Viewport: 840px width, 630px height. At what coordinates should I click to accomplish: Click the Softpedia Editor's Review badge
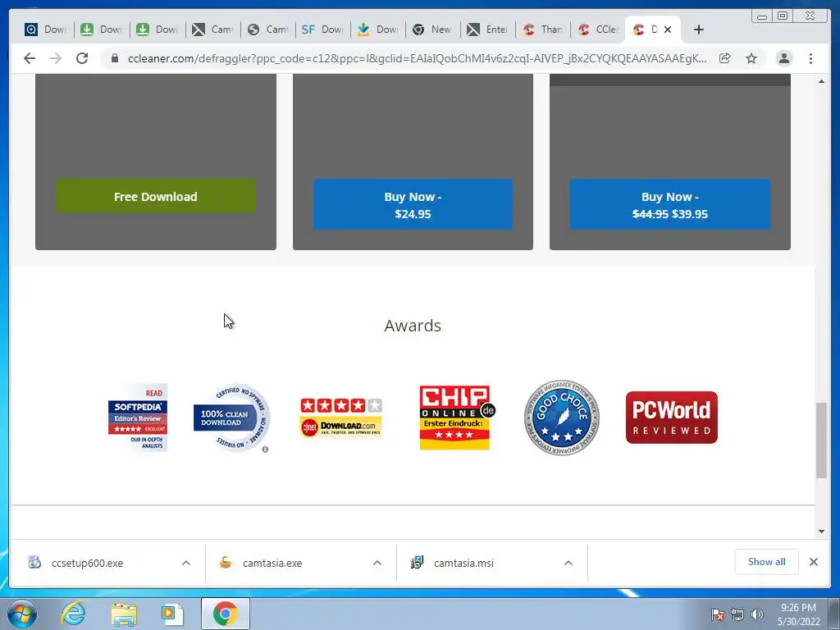coord(138,418)
